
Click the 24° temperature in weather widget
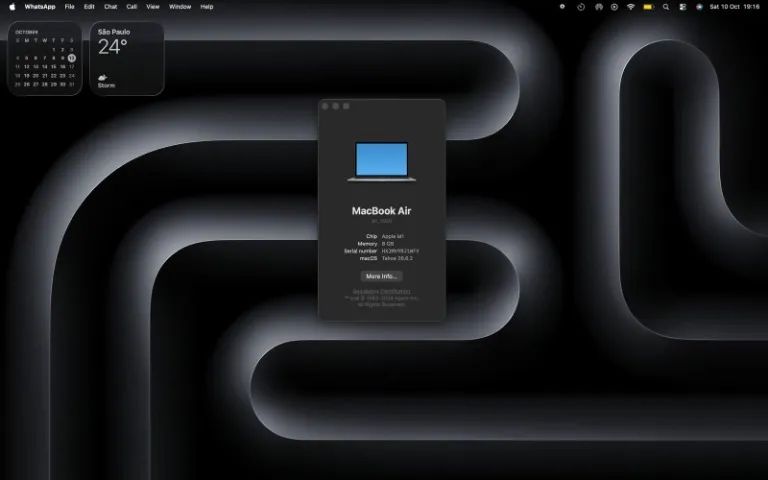pyautogui.click(x=113, y=47)
